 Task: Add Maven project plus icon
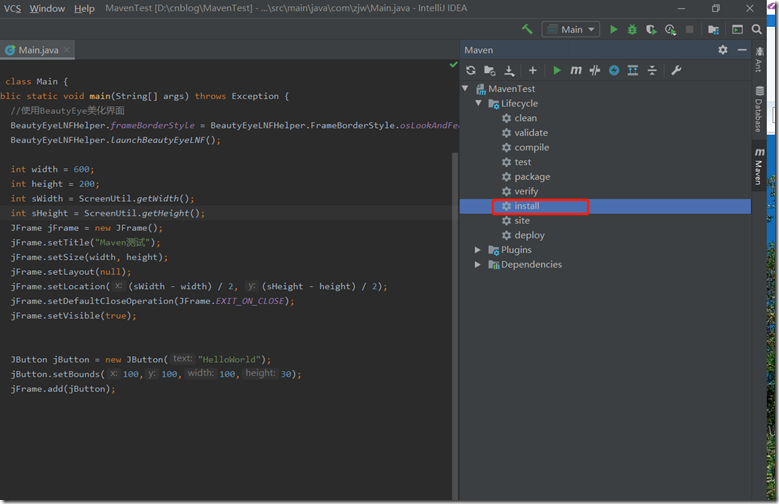pyautogui.click(x=533, y=71)
